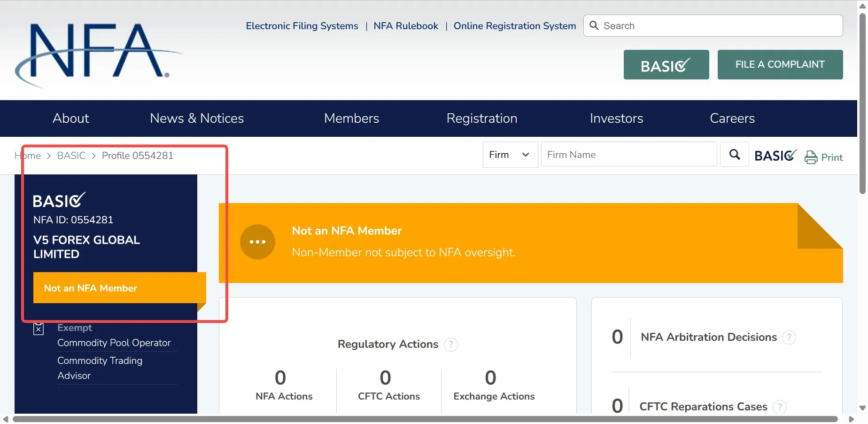This screenshot has width=868, height=424.
Task: Click the Print printer icon
Action: click(x=811, y=157)
